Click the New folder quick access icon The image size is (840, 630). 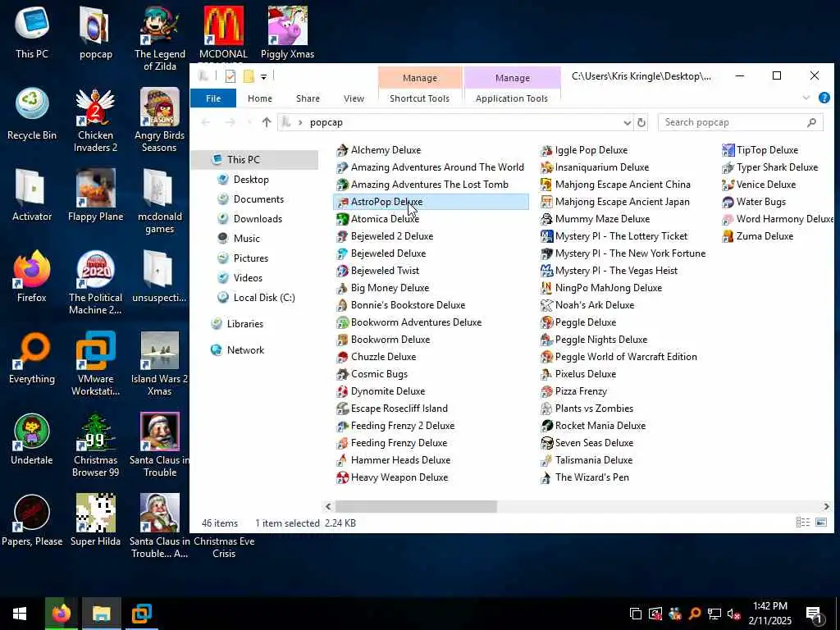(248, 76)
